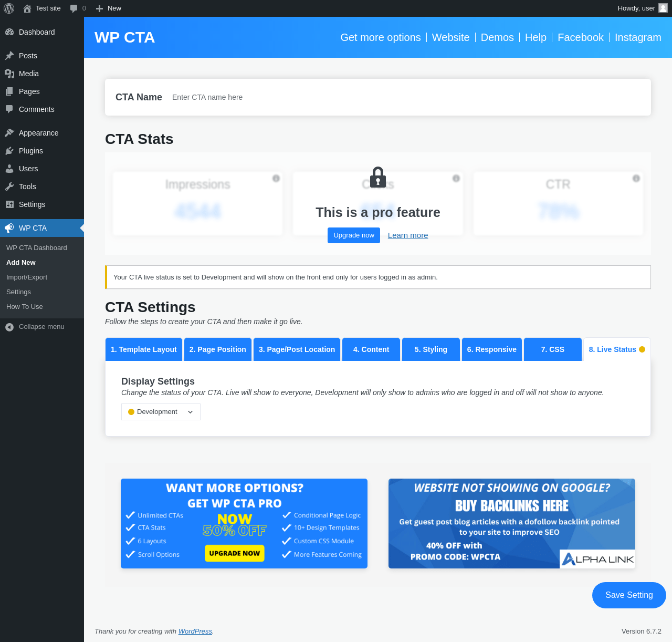Viewport: 672px width, 642px height.
Task: Click the Posts pin icon
Action: pos(9,56)
